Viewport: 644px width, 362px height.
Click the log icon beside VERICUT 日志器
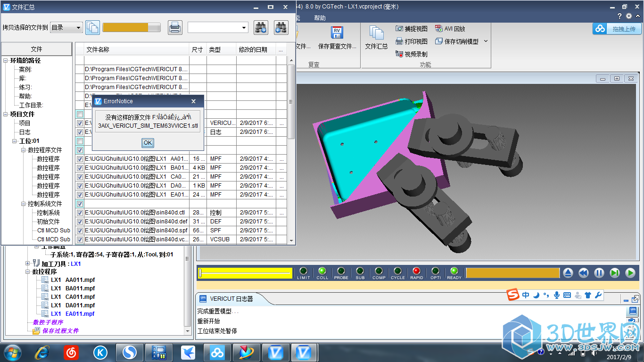click(x=203, y=298)
